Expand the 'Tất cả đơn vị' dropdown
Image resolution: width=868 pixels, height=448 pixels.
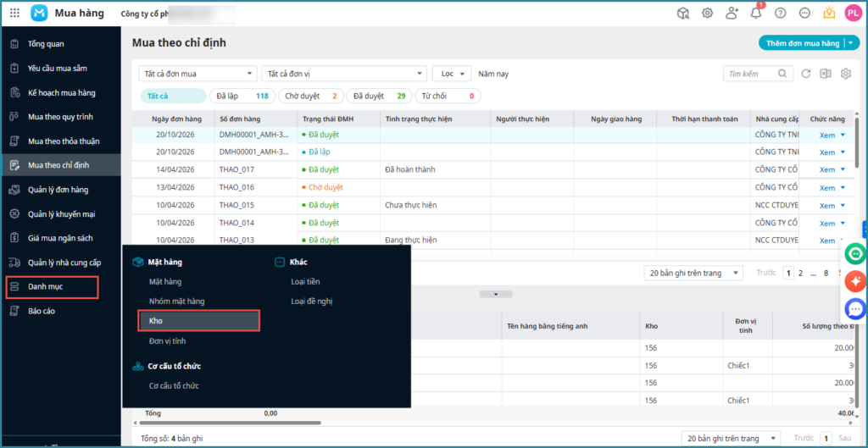343,74
